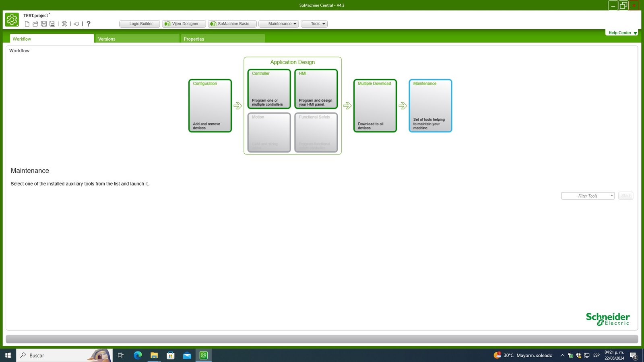Show hidden system tray icons
The image size is (644, 362).
click(562, 355)
